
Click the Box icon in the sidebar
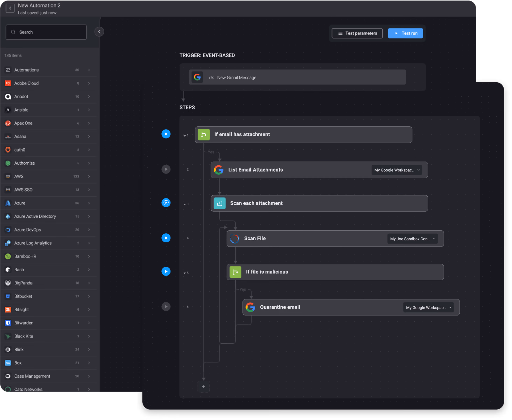pyautogui.click(x=8, y=363)
